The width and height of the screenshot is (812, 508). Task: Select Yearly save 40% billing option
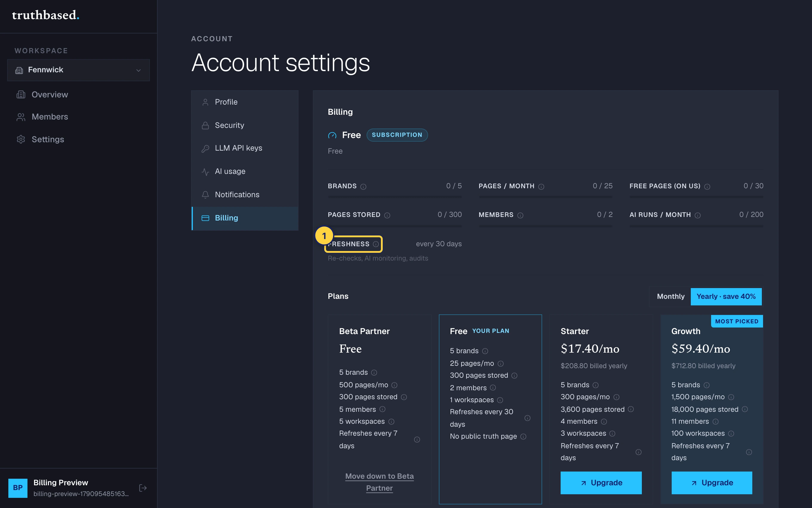click(x=726, y=296)
